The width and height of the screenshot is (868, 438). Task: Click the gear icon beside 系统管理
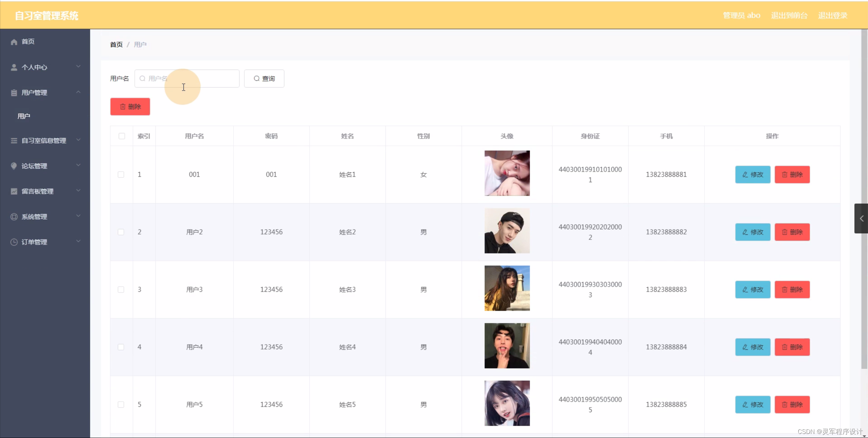click(x=14, y=216)
